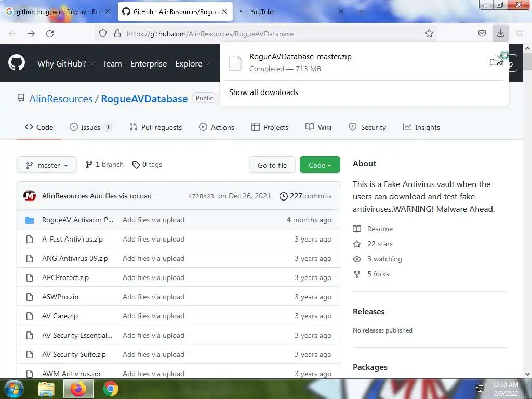The height and width of the screenshot is (399, 532).
Task: Click the GitHub Octocat logo
Action: [x=17, y=63]
